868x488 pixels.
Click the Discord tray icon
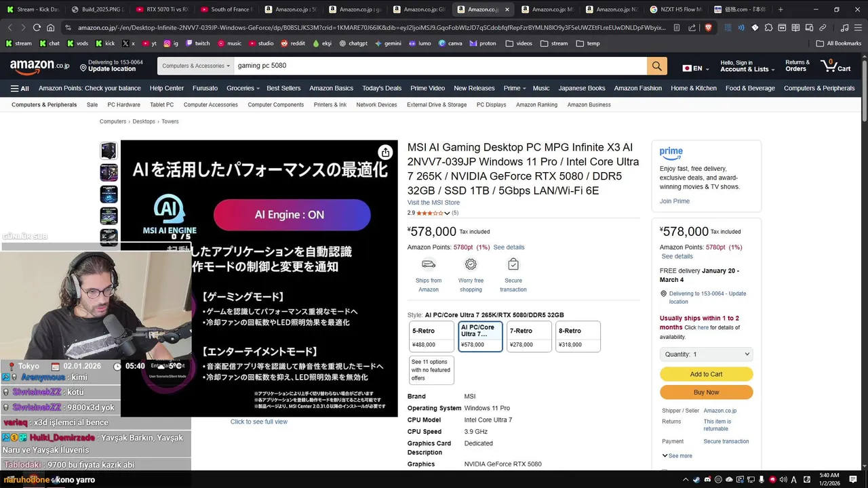click(x=707, y=480)
